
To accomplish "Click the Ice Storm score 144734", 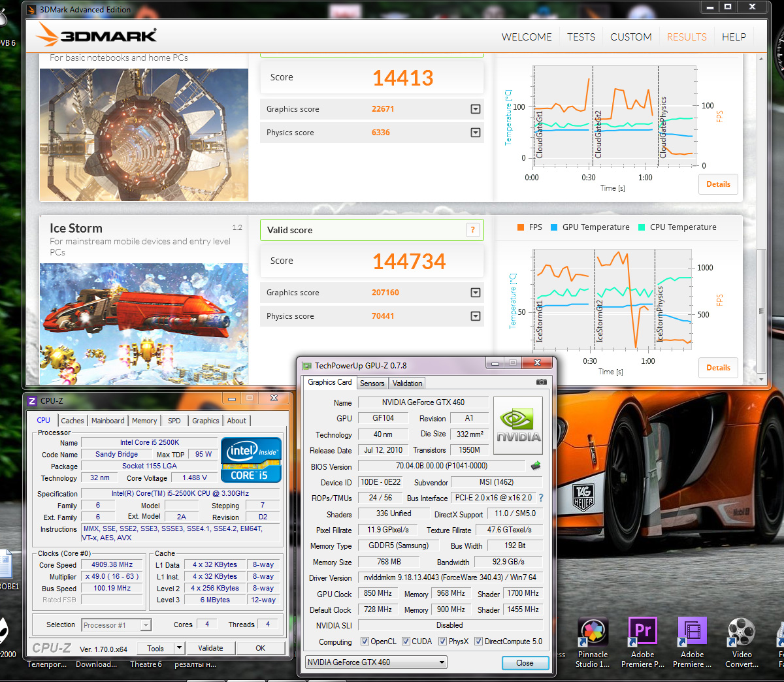I will [x=409, y=261].
